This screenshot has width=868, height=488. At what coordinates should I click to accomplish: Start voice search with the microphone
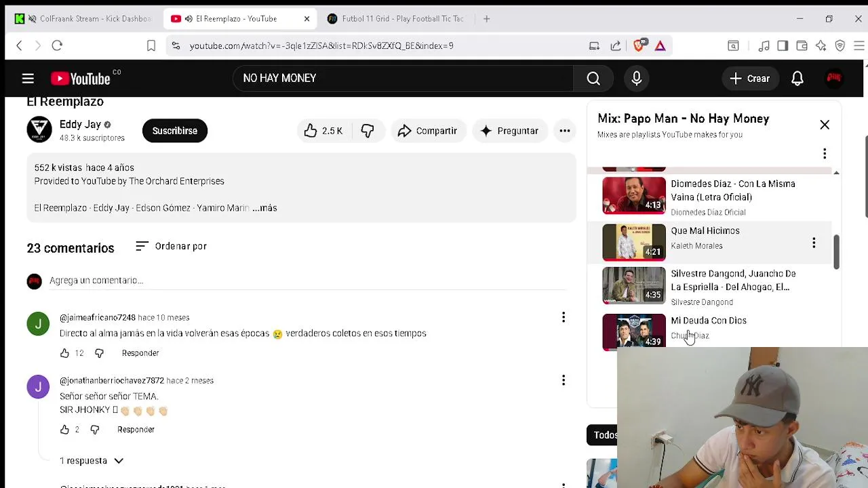pos(637,79)
